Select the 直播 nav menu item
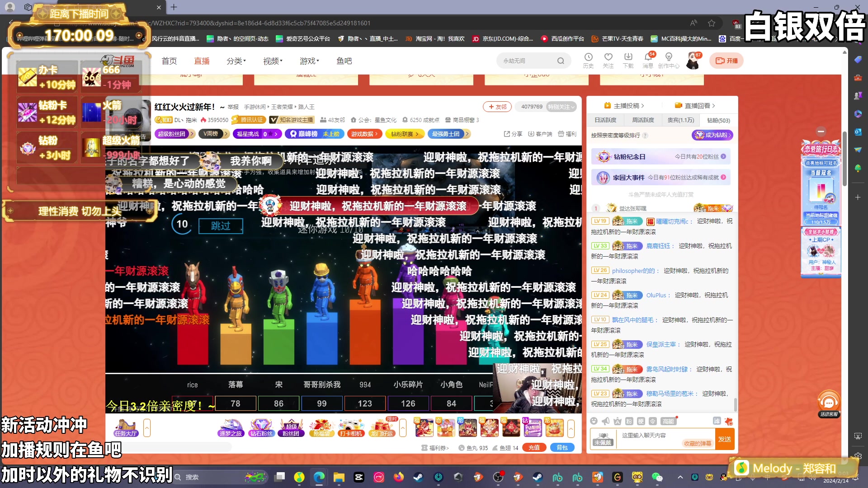The image size is (868, 488). [202, 61]
